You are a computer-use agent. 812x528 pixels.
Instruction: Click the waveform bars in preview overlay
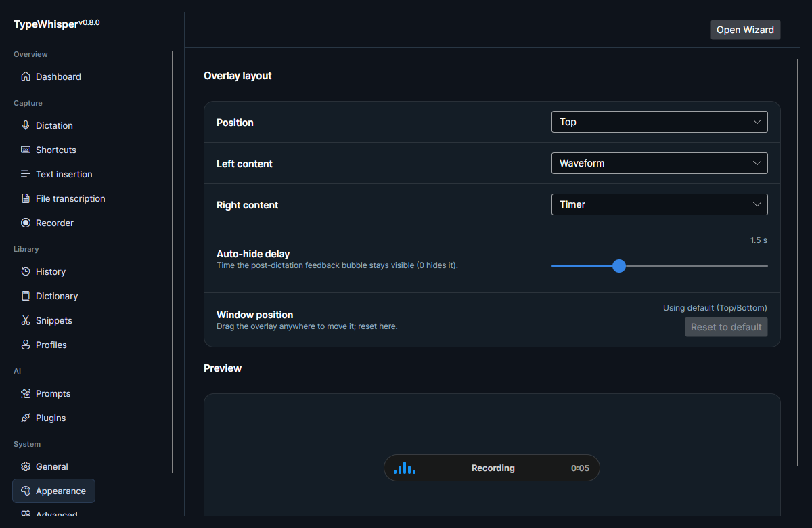pyautogui.click(x=405, y=468)
